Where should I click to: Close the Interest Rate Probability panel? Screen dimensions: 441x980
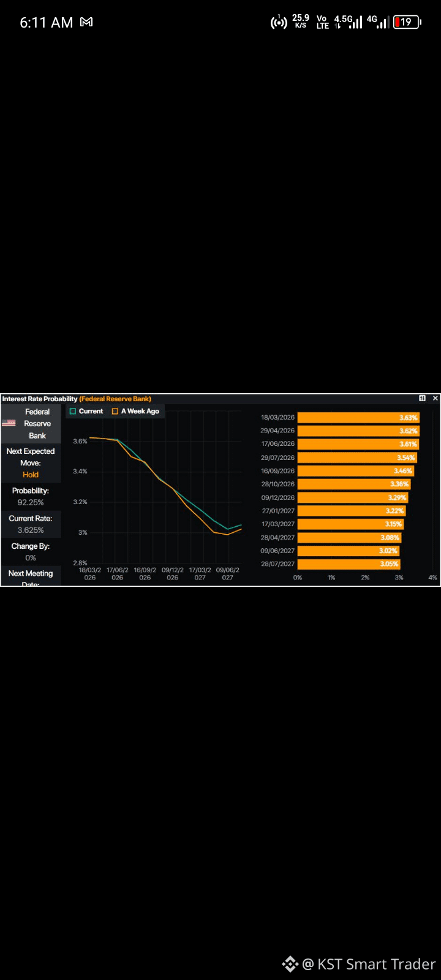[x=435, y=398]
